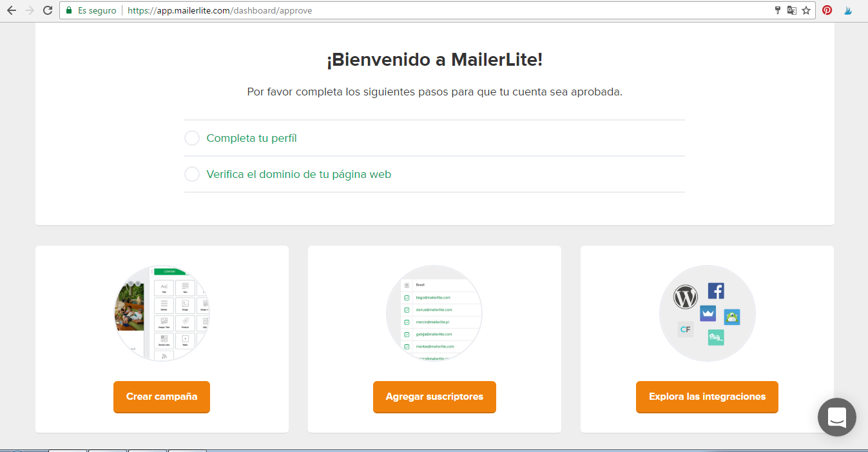Screen dimensions: 868x452
Task: Click the green secure padlock icon
Action: [x=69, y=10]
